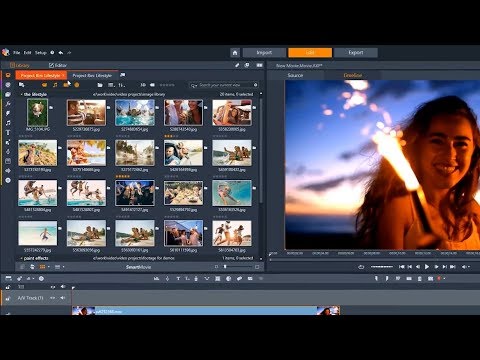Click the Home icon button

(x=235, y=53)
